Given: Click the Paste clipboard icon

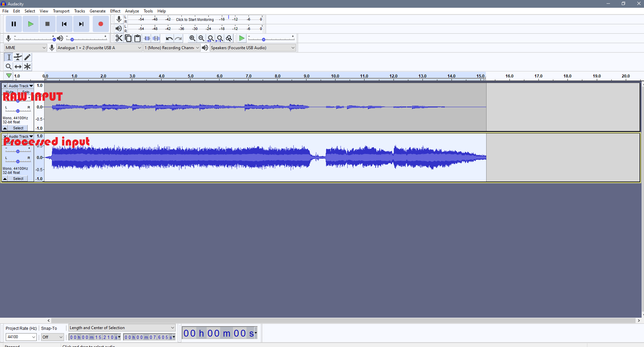Looking at the screenshot, I should [137, 38].
